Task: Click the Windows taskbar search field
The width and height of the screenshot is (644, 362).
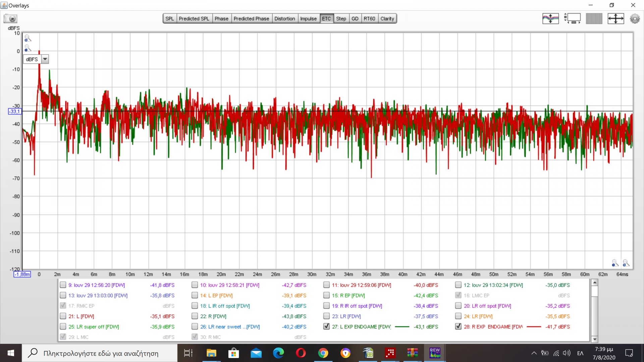Action: [101, 353]
